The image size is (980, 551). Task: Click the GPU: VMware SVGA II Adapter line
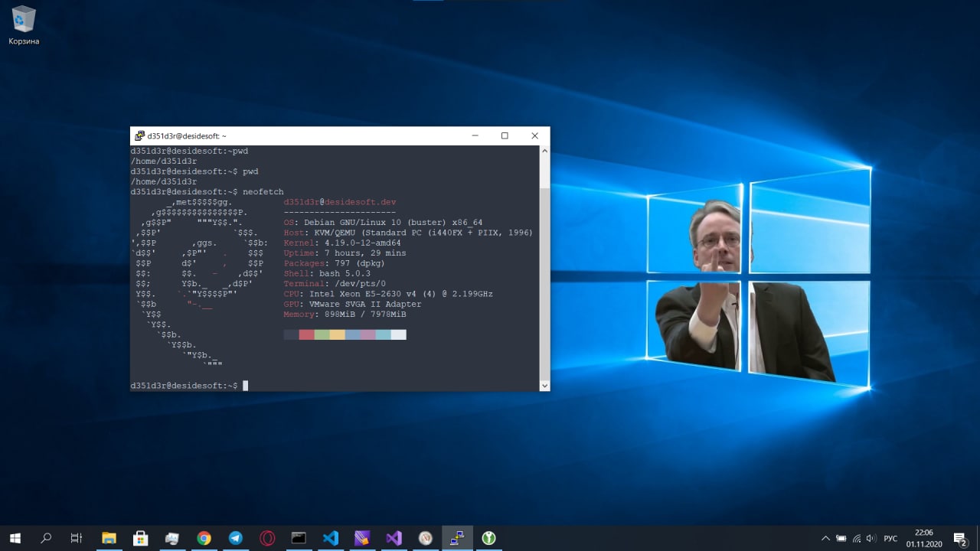click(x=352, y=304)
